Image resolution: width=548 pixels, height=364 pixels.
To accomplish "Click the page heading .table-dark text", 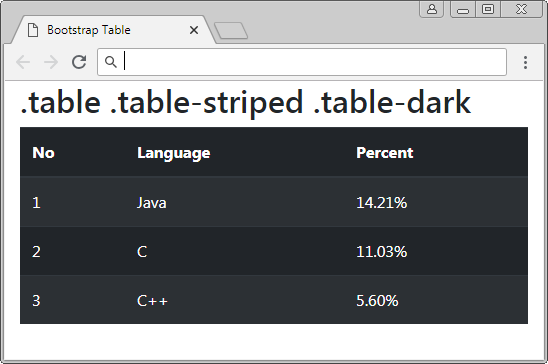I will (392, 102).
